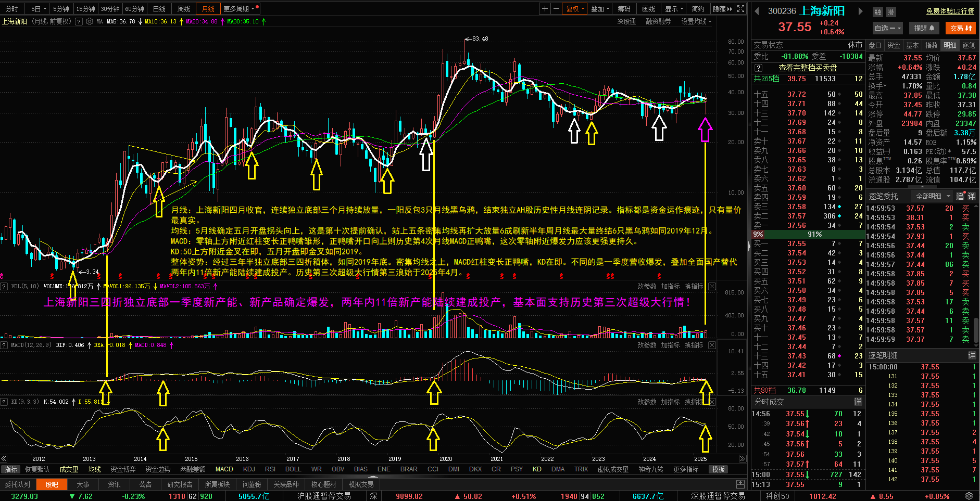Screen dimensions: 980x501
Task: Close the VOL indicator panel
Action: click(x=712, y=287)
